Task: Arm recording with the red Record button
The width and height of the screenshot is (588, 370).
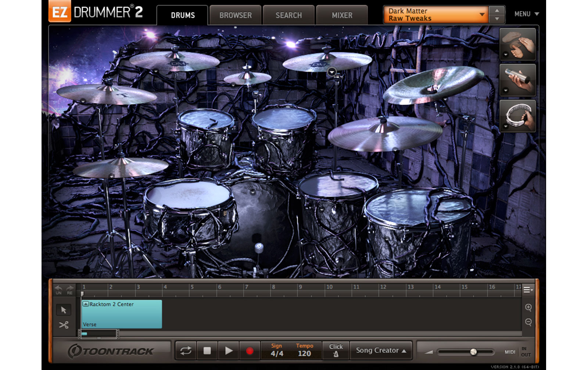Action: pyautogui.click(x=250, y=351)
